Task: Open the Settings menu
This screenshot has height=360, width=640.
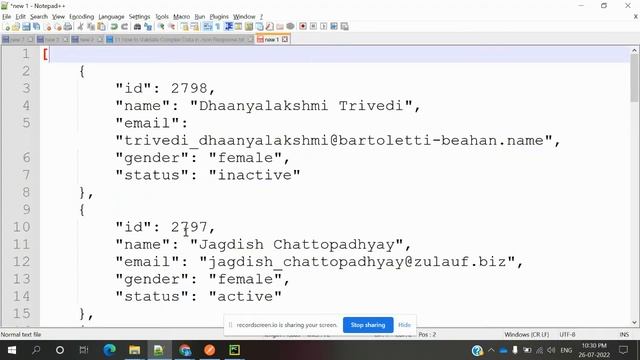Action: [x=139, y=17]
